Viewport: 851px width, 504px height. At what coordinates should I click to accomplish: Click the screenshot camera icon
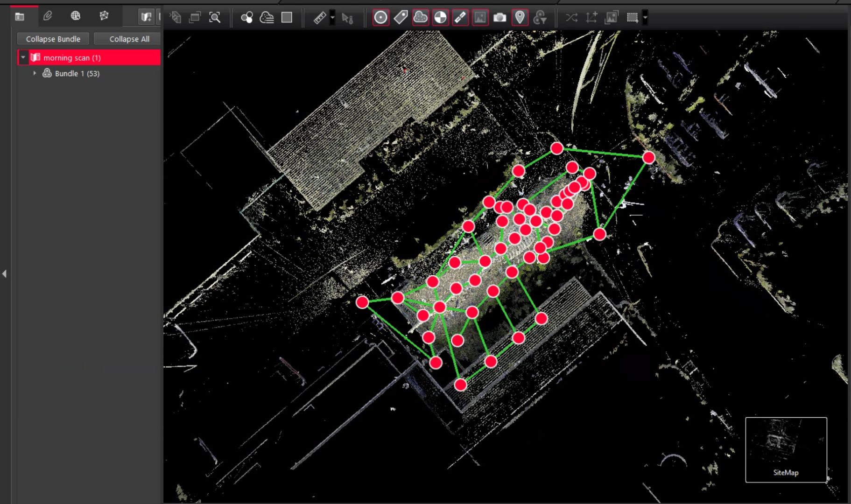[x=499, y=18]
